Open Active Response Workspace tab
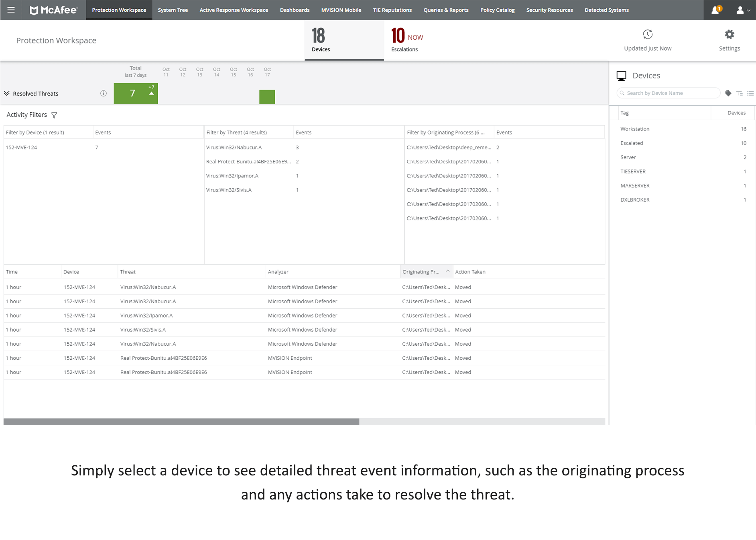Viewport: 756px width, 540px height. pyautogui.click(x=234, y=10)
